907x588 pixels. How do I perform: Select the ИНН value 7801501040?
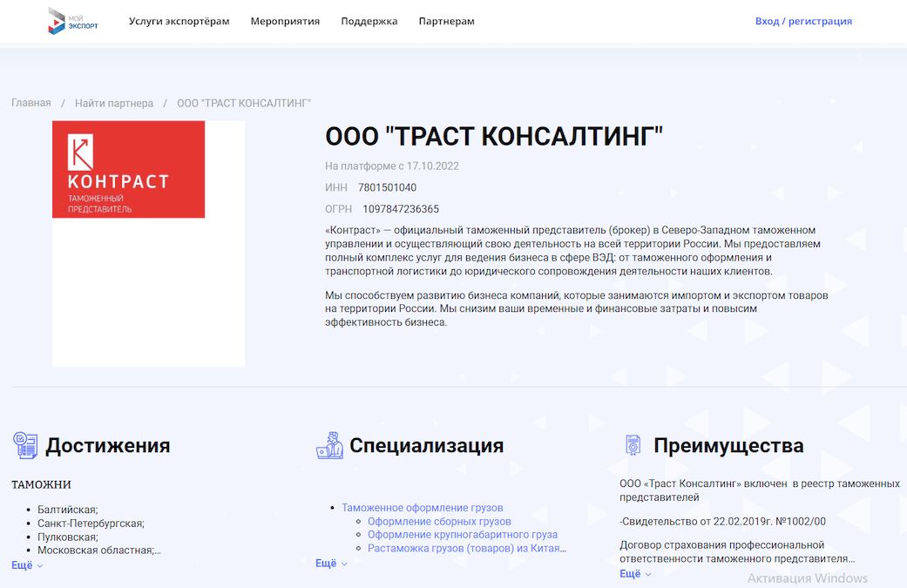pos(387,187)
